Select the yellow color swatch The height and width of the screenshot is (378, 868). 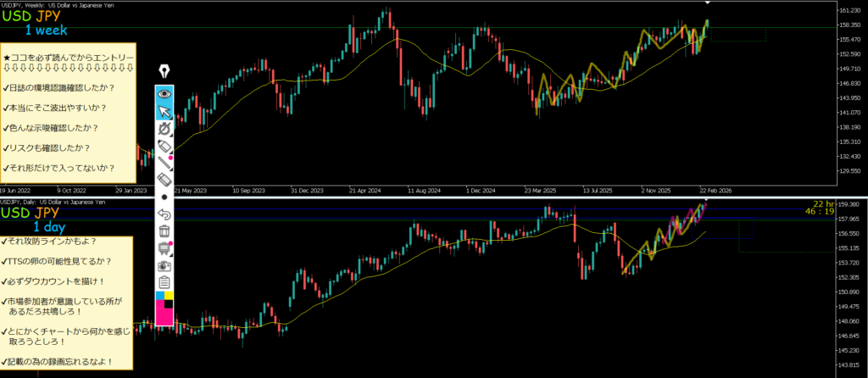click(169, 296)
